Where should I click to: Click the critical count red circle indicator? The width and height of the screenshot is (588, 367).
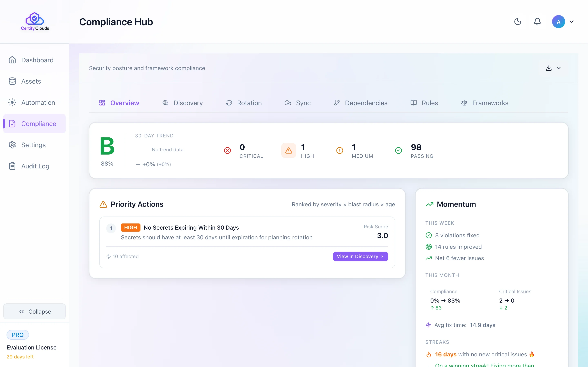pos(227,150)
